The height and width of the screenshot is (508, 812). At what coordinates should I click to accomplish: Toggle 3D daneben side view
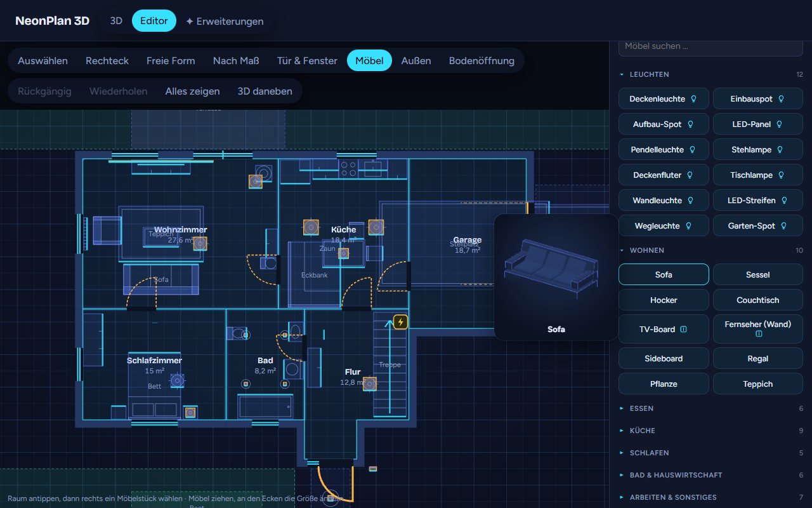point(265,91)
